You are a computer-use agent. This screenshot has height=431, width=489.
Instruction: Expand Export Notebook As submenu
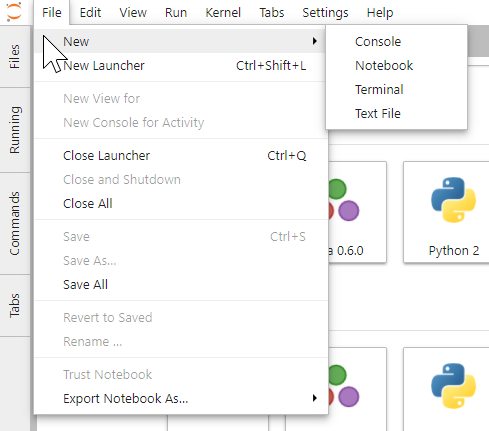click(x=315, y=398)
